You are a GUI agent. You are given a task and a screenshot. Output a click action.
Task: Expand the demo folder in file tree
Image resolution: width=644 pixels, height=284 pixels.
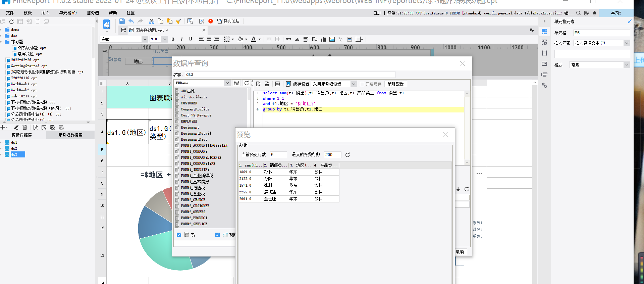tap(1, 30)
